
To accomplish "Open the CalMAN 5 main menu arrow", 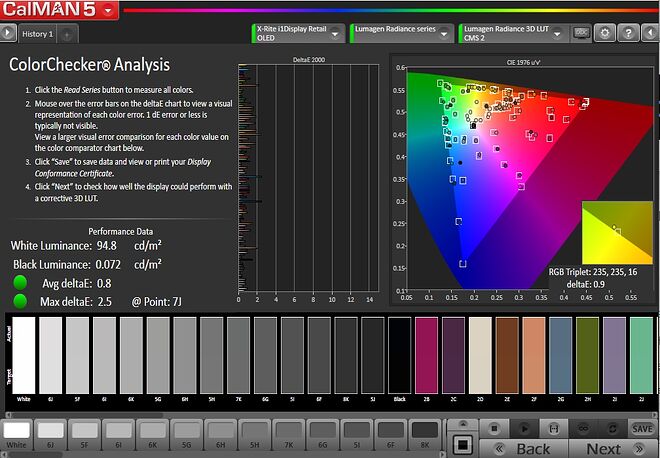I will 108,11.
